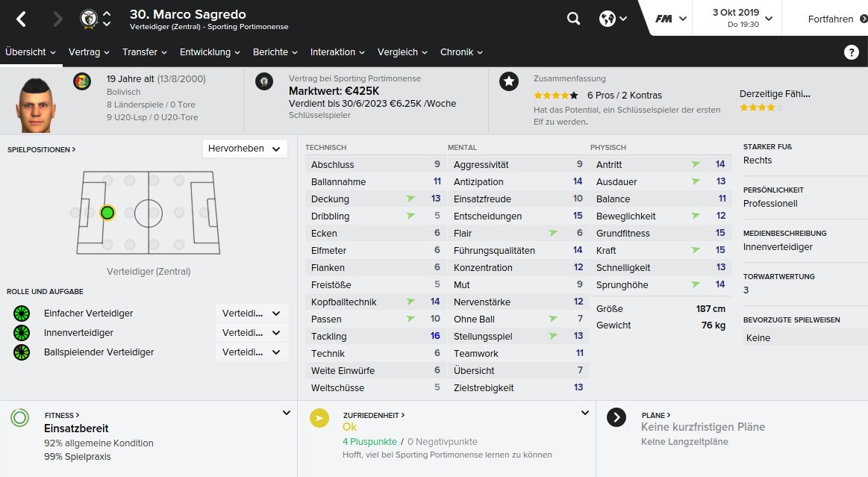Go back with the left arrow icon
The image size is (868, 477).
coord(21,19)
